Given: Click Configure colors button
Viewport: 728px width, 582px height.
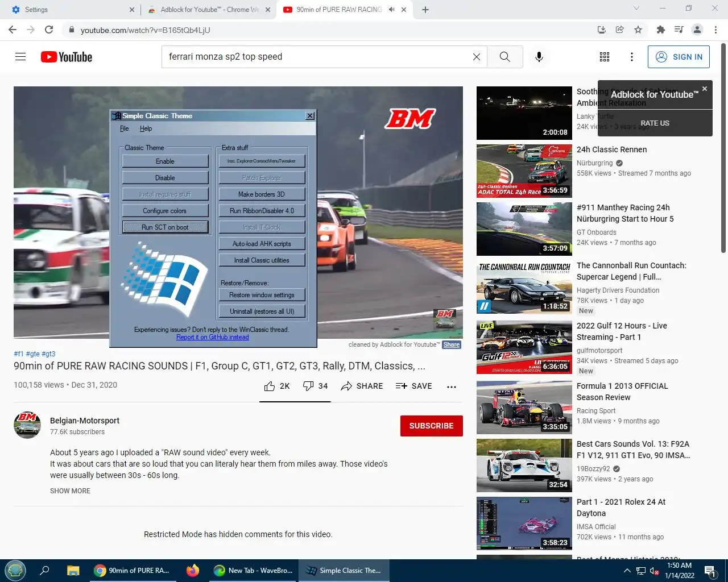Looking at the screenshot, I should tap(165, 211).
